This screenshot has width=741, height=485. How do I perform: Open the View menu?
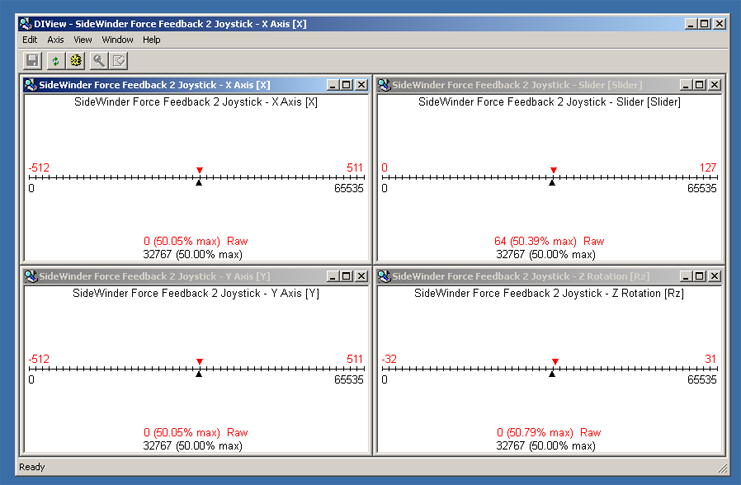coord(83,40)
